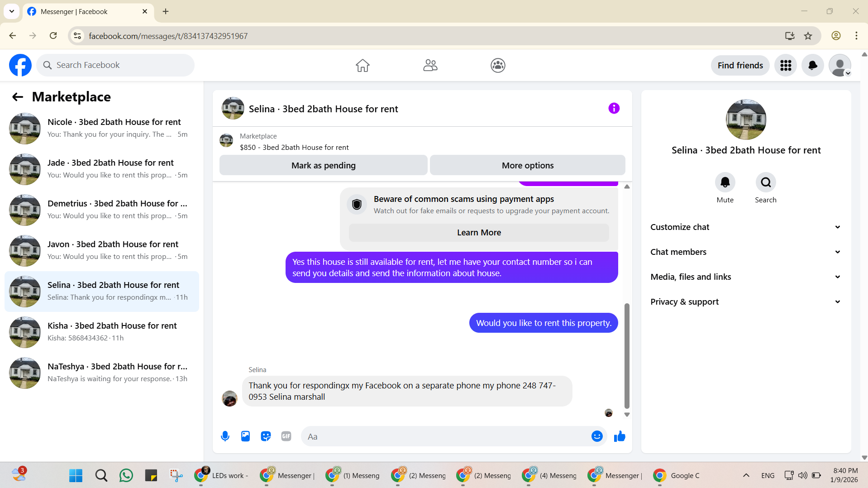Choose a sticker from the sticker icon
This screenshot has height=488, width=868.
(x=266, y=436)
